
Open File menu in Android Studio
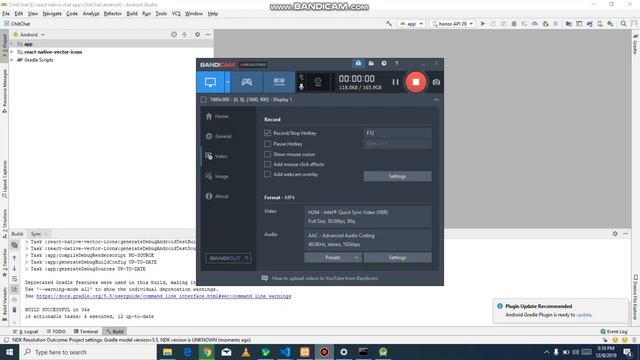(x=6, y=13)
